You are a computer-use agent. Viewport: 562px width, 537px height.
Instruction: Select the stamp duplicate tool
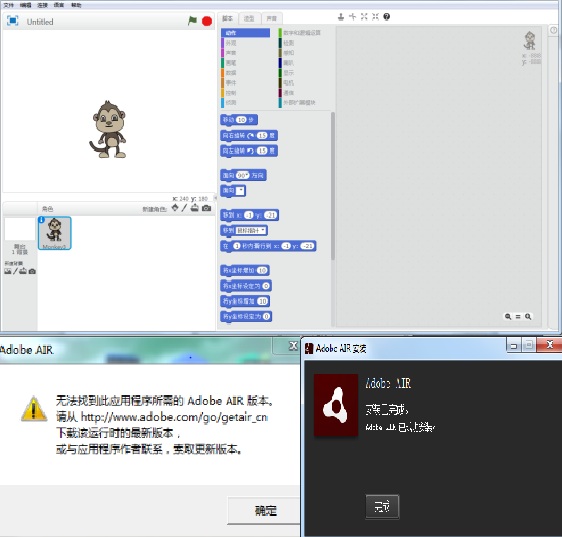pos(341,17)
